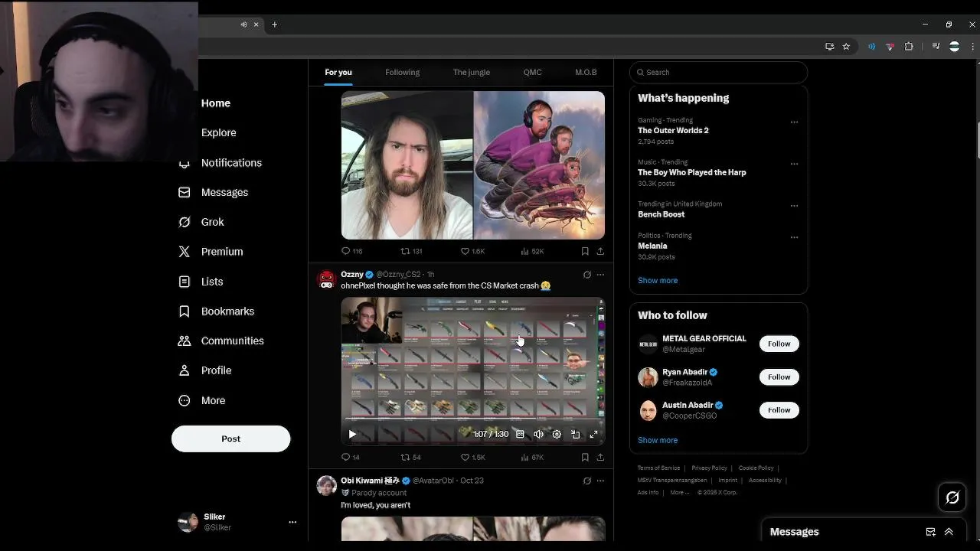The width and height of the screenshot is (980, 551).
Task: Select the For you tab
Action: (x=338, y=72)
